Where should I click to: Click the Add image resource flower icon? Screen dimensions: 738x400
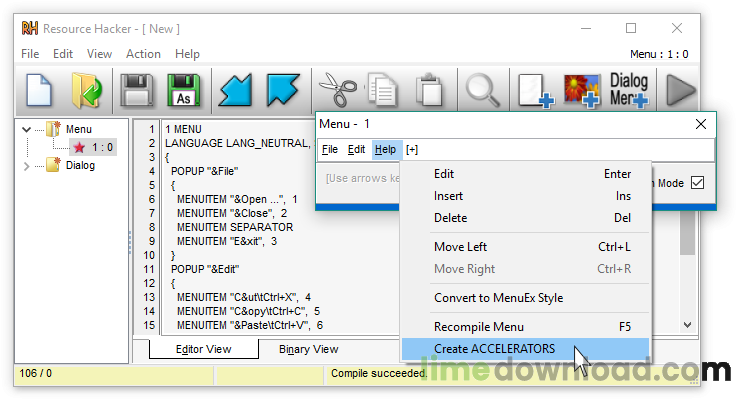point(582,90)
